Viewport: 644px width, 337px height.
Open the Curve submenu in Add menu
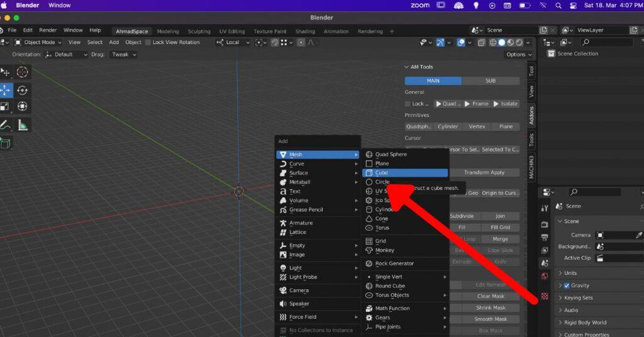(318, 163)
